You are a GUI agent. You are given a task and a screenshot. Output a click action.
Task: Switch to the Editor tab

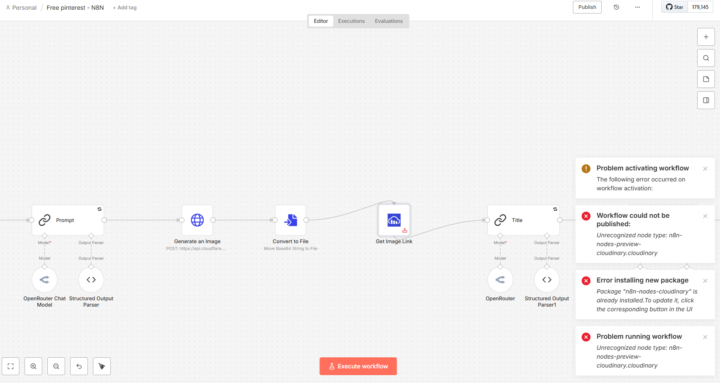click(x=321, y=21)
